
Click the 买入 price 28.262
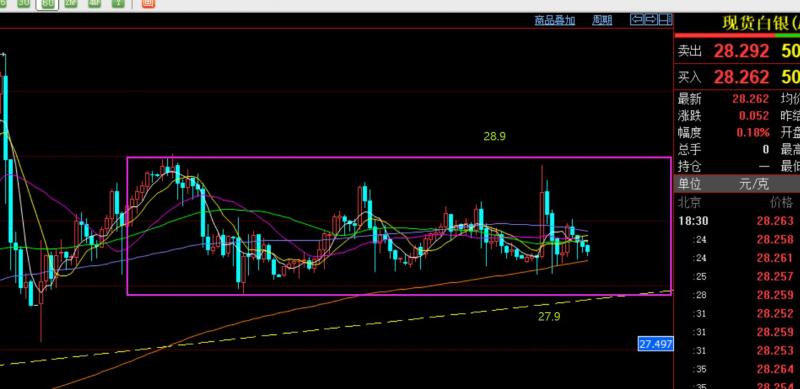tap(741, 77)
